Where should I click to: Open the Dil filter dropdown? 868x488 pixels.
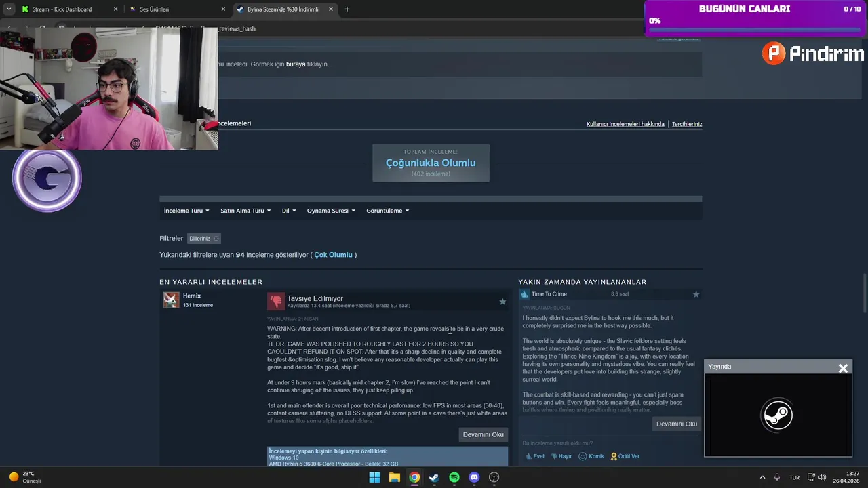pos(289,211)
